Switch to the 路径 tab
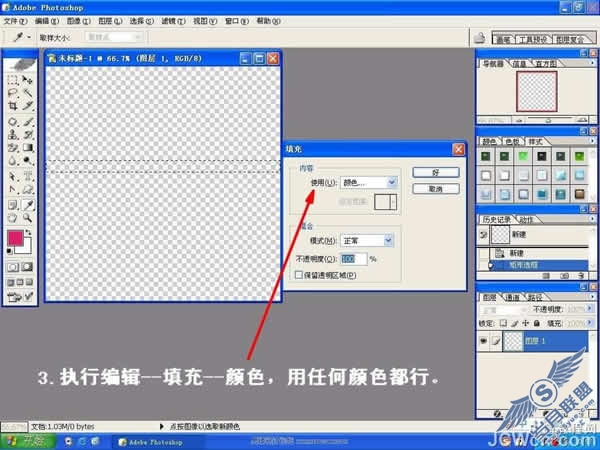The height and width of the screenshot is (450, 600). click(535, 297)
